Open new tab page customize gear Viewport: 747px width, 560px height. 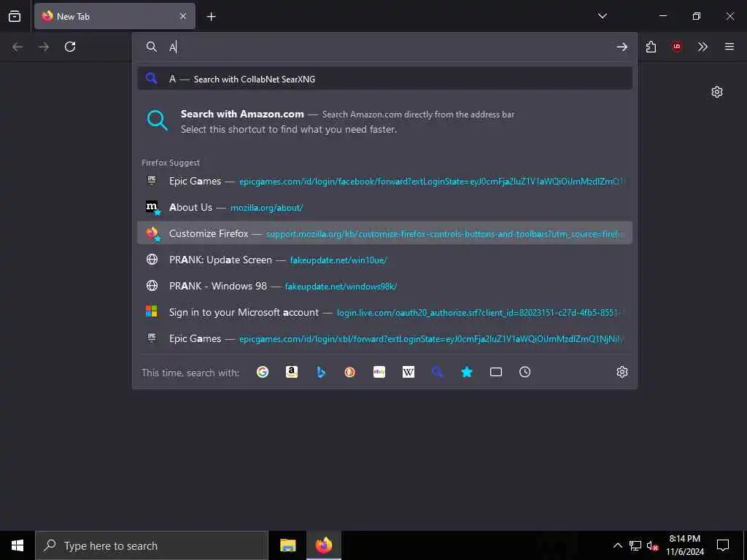[x=717, y=92]
